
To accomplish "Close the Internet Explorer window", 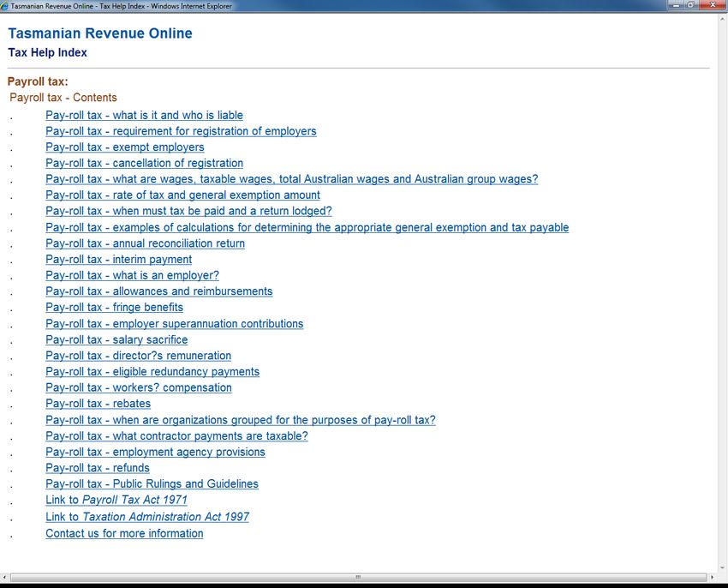I will pyautogui.click(x=713, y=5).
